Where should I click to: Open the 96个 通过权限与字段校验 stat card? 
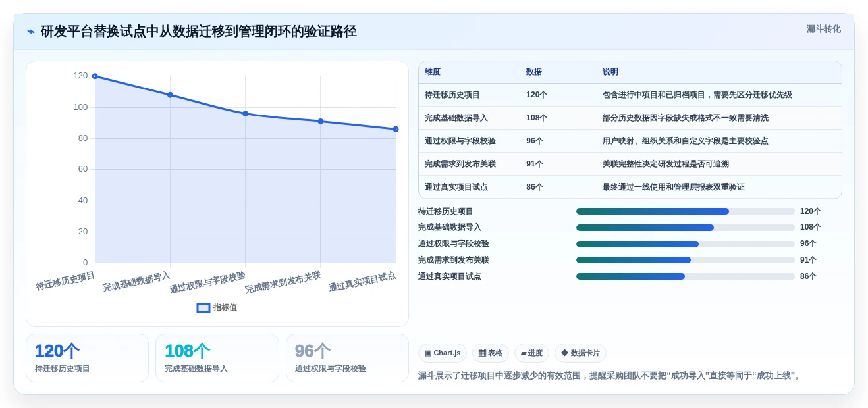[x=347, y=358]
